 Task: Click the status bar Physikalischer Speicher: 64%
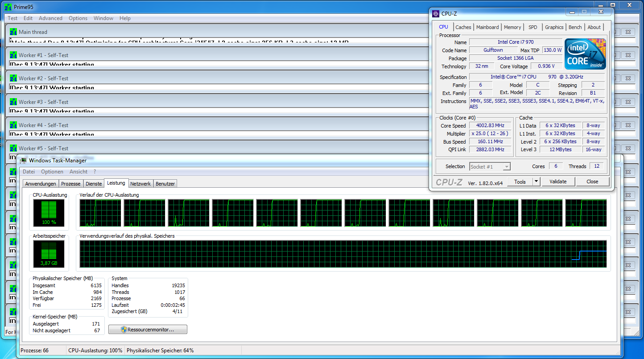pyautogui.click(x=160, y=351)
